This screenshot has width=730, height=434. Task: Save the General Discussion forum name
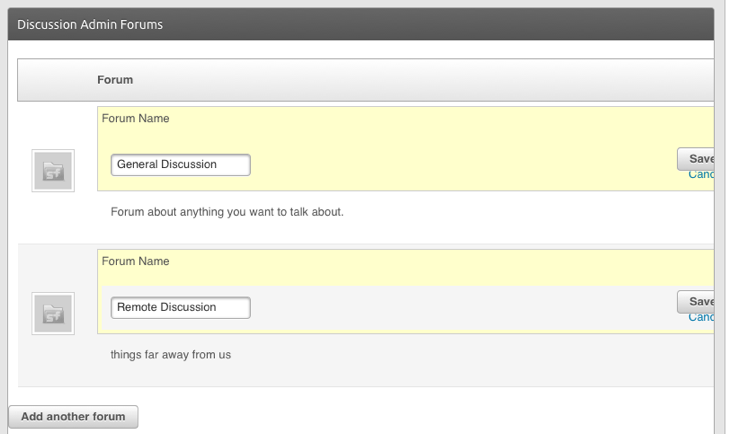click(698, 159)
